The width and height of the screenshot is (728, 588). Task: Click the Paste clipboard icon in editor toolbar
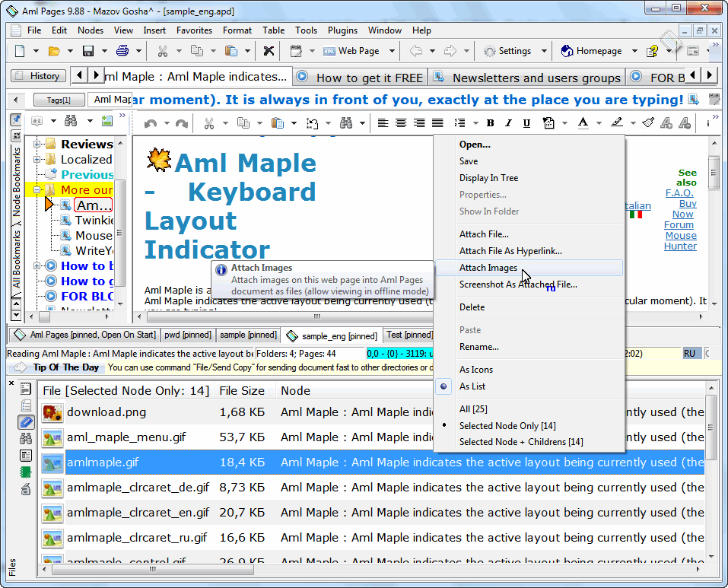click(278, 123)
